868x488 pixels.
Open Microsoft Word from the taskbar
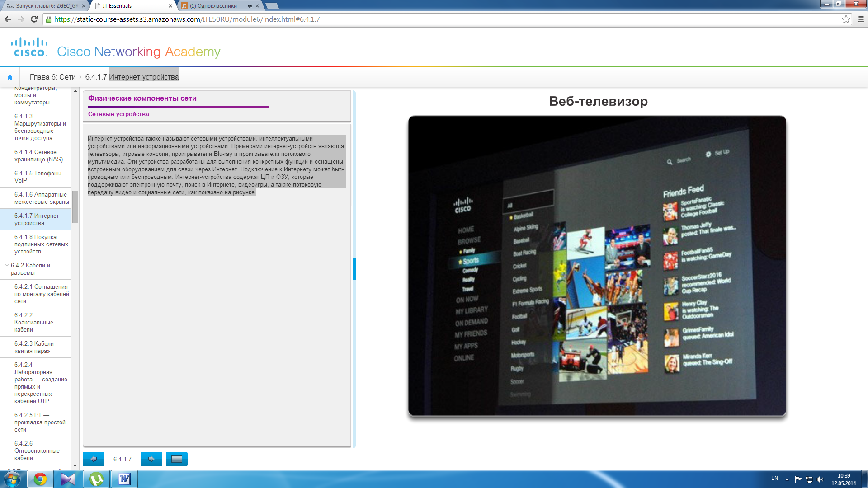pyautogui.click(x=124, y=479)
